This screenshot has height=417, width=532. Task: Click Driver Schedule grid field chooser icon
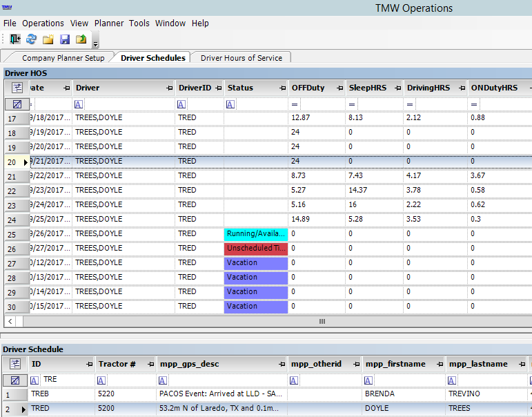pos(15,364)
